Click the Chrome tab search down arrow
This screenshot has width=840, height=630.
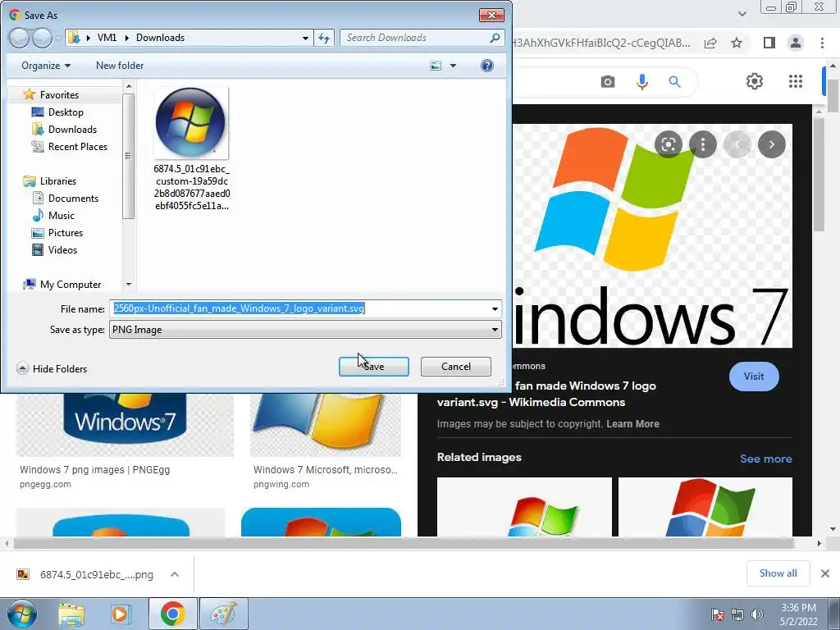742,13
